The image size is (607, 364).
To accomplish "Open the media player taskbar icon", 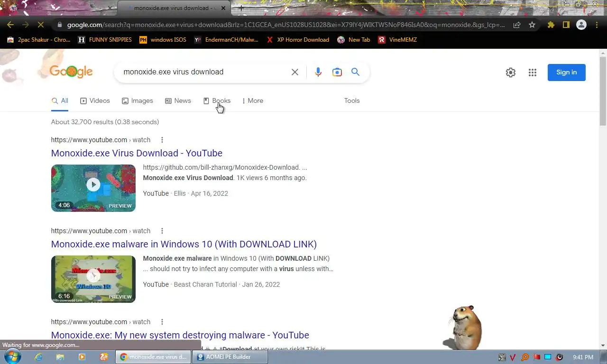I will point(82,357).
